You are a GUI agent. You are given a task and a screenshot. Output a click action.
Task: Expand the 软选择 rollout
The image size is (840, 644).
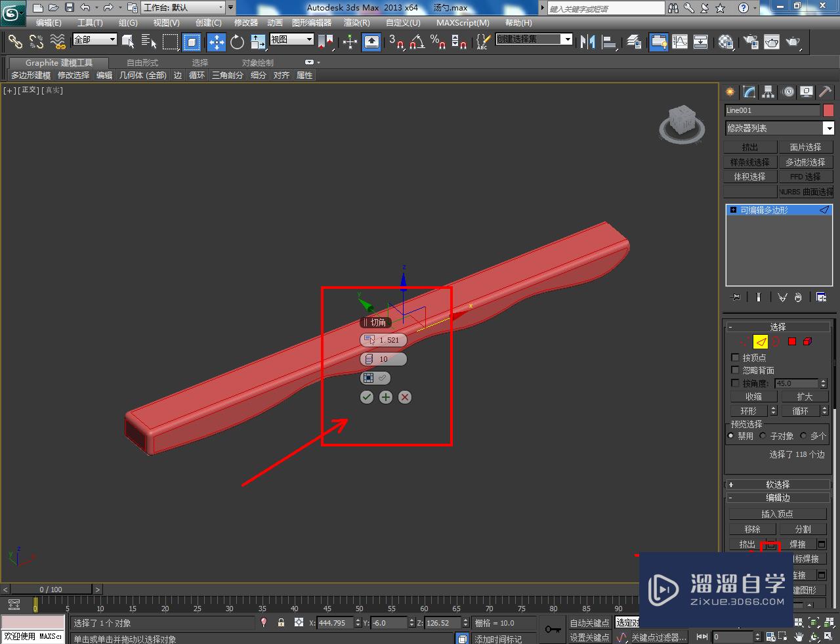pos(778,484)
